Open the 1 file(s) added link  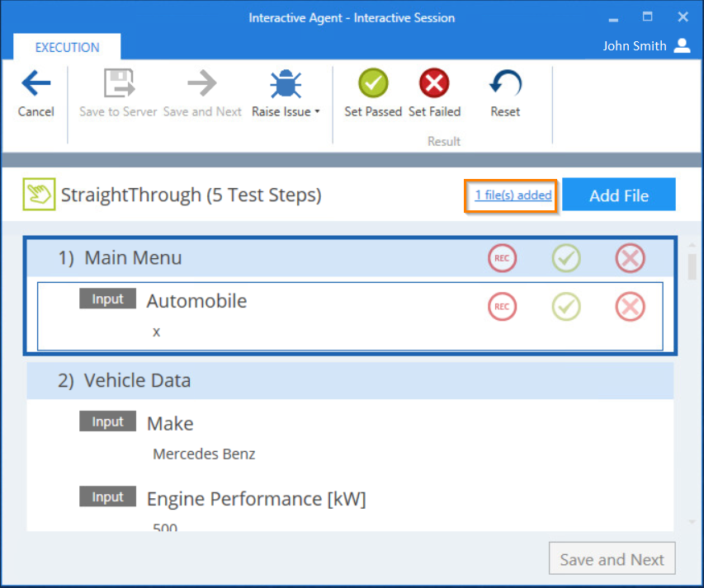click(x=513, y=195)
